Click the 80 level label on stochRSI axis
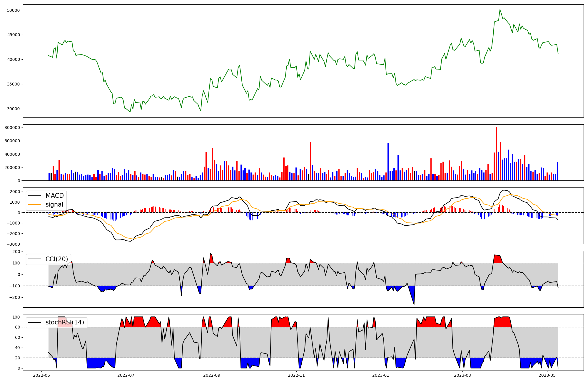588x382 pixels. pyautogui.click(x=18, y=327)
